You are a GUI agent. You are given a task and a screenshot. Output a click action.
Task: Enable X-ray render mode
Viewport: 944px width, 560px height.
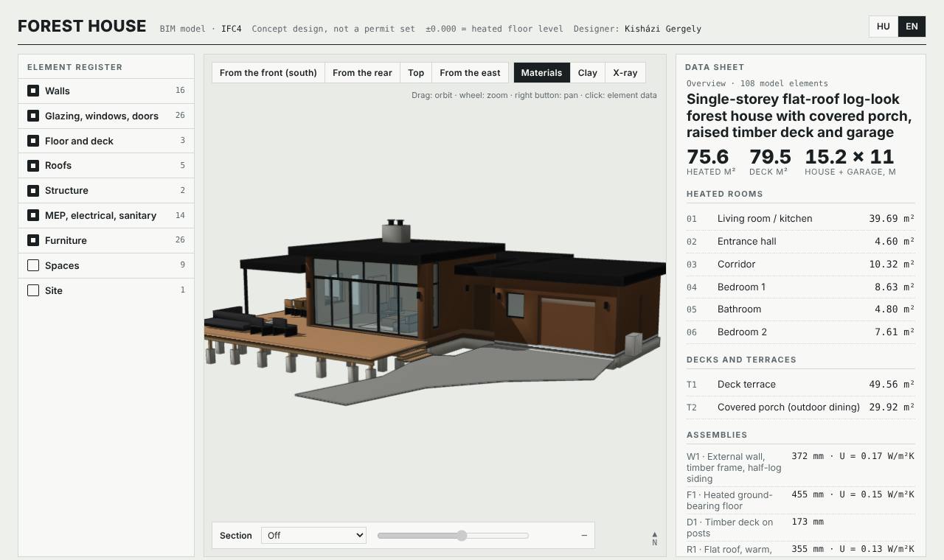click(x=625, y=73)
